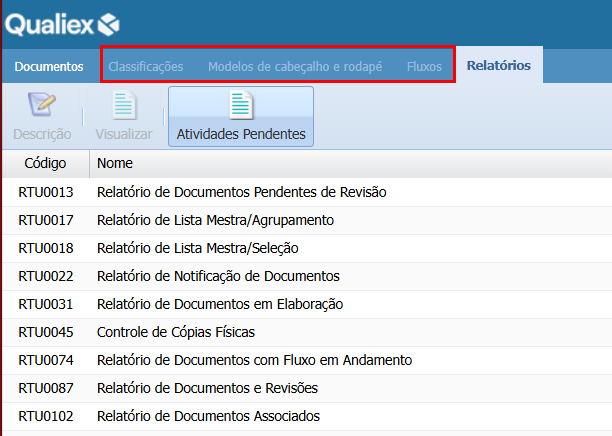Click the Descrição toolbar icon
612x436 pixels.
[42, 106]
